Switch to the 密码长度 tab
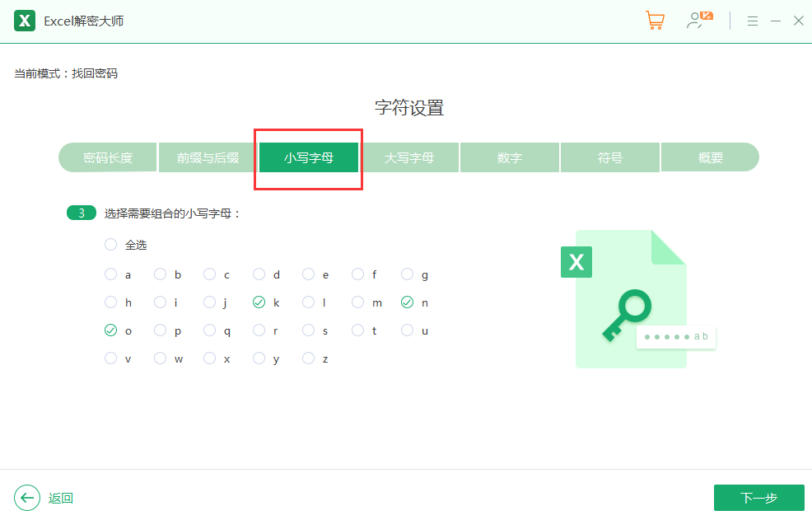812x520 pixels. point(108,157)
